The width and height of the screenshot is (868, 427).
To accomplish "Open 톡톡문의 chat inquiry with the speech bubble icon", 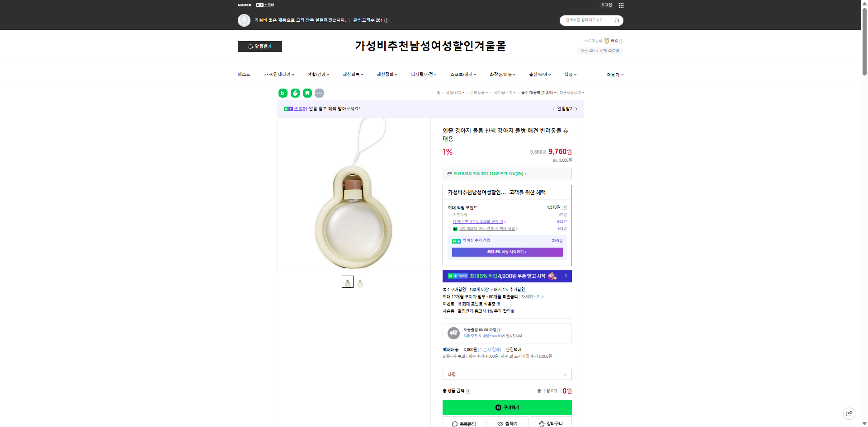I will [464, 423].
